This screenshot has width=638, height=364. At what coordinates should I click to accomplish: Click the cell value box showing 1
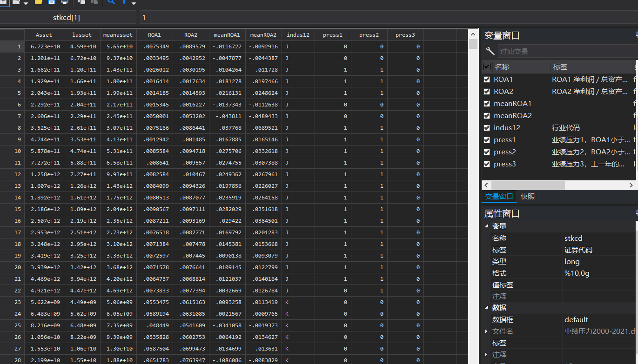(389, 17)
